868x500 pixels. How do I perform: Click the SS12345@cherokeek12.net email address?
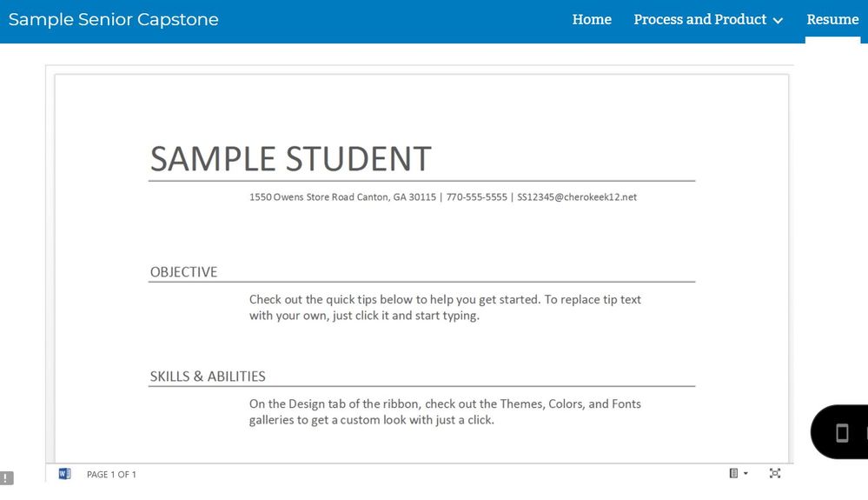coord(577,197)
